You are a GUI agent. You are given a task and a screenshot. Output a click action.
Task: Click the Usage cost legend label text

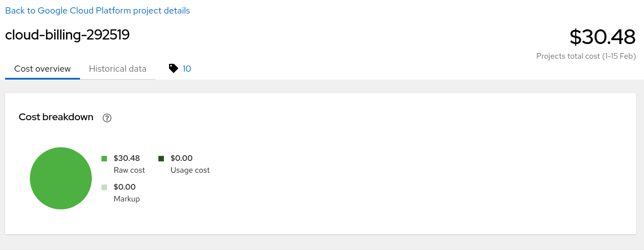pos(190,170)
